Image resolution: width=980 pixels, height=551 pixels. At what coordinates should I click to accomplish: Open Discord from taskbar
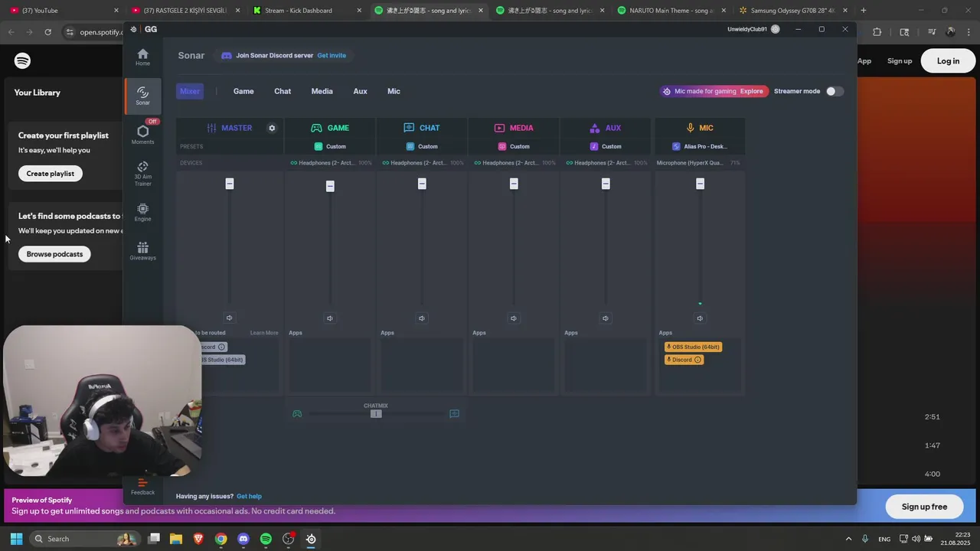(x=243, y=539)
